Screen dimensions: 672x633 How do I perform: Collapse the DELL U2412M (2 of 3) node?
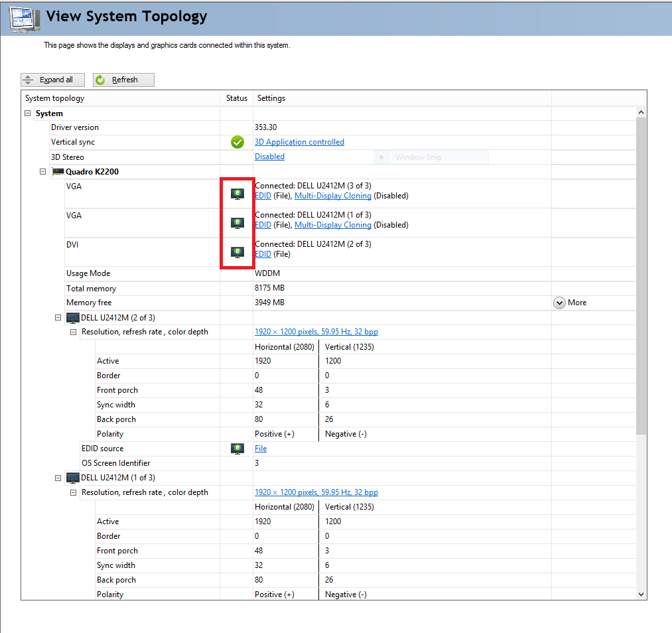58,318
